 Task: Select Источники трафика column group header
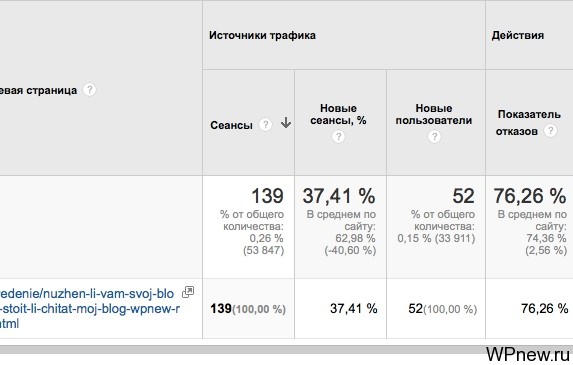point(262,35)
